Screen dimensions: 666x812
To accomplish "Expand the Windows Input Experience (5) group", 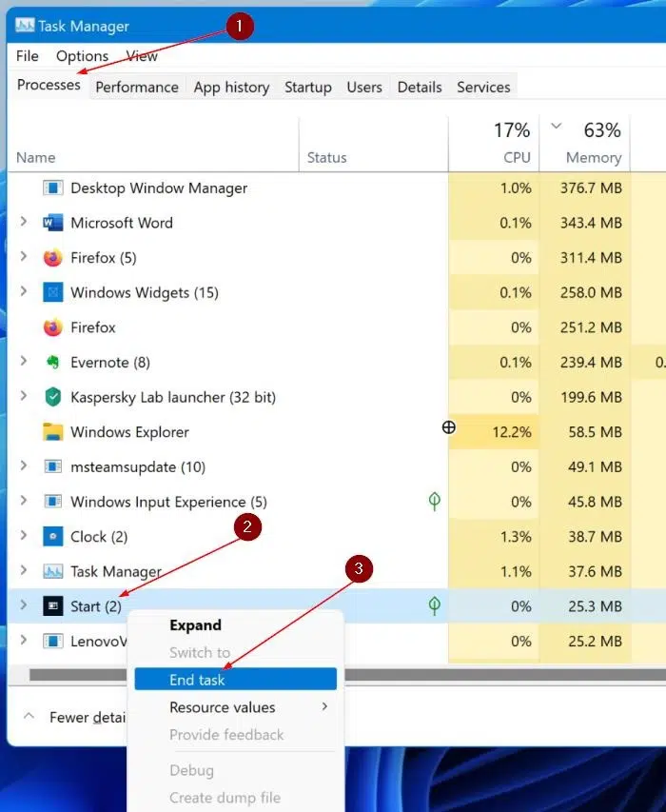I will coord(23,501).
